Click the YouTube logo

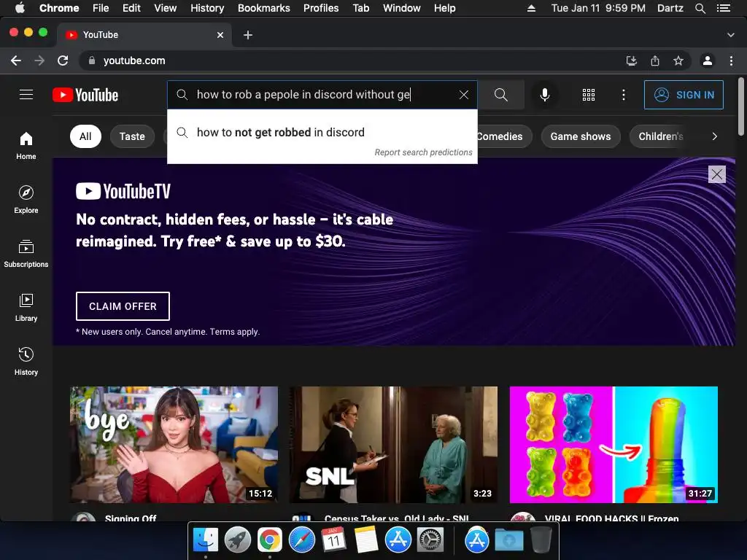tap(85, 95)
